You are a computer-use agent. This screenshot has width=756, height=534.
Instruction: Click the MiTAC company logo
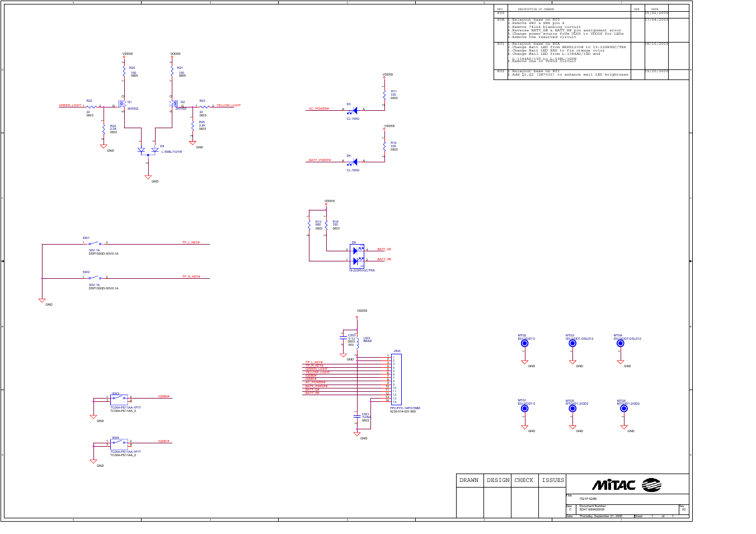tap(627, 485)
